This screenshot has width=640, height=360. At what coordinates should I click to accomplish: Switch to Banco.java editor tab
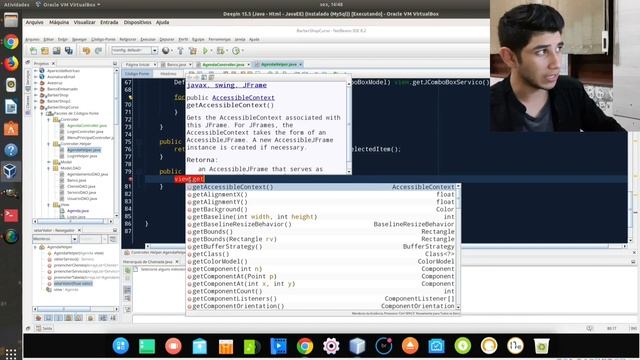pos(176,64)
